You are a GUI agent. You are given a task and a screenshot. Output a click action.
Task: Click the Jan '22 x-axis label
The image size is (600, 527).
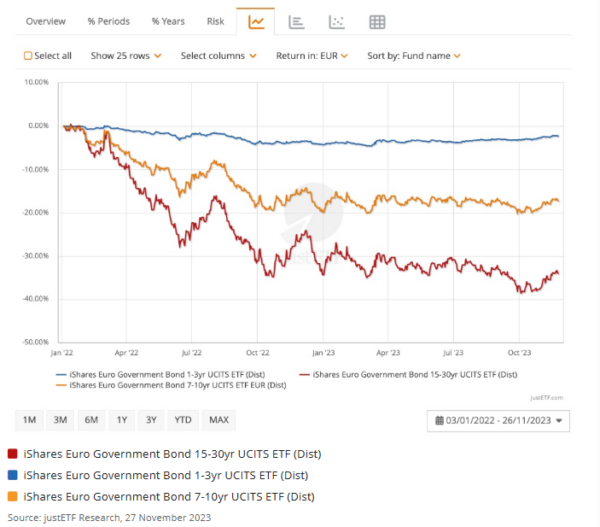coord(62,353)
